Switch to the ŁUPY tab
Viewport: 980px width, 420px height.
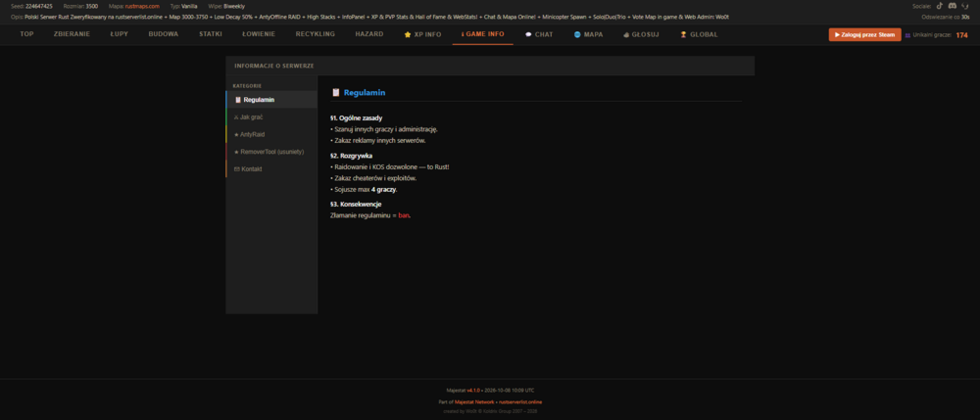click(120, 34)
